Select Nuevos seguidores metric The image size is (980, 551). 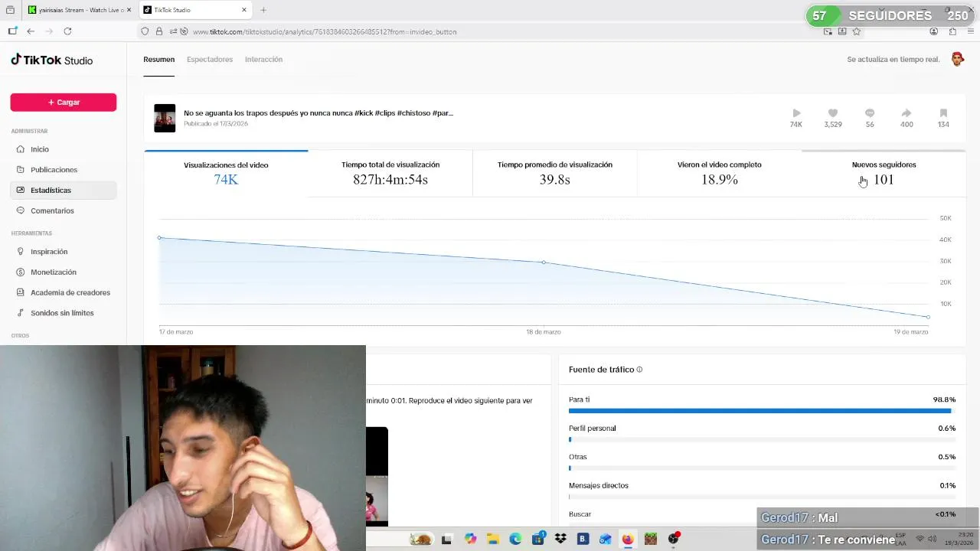(884, 174)
